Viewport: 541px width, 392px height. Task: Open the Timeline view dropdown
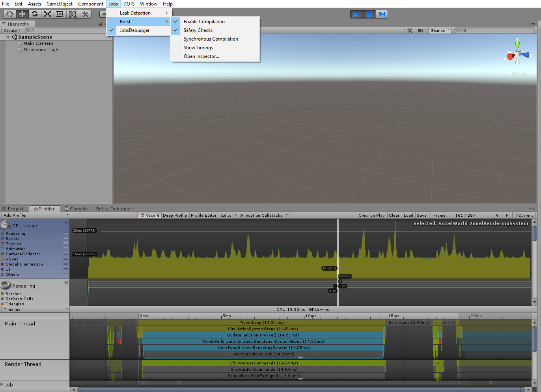click(35, 310)
